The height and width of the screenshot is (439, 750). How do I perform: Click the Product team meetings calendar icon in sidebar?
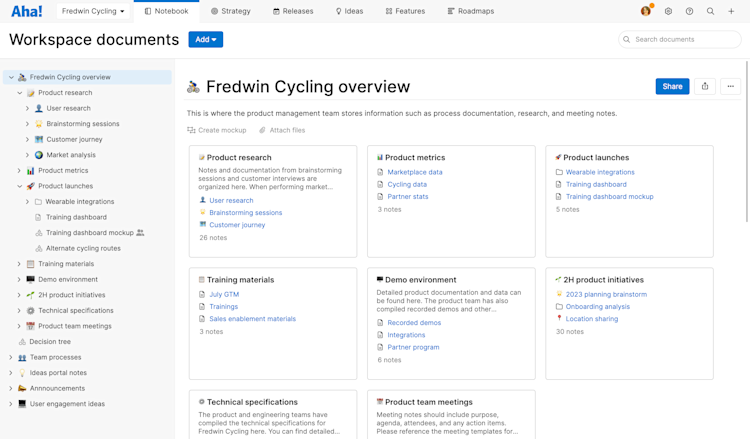coord(31,326)
